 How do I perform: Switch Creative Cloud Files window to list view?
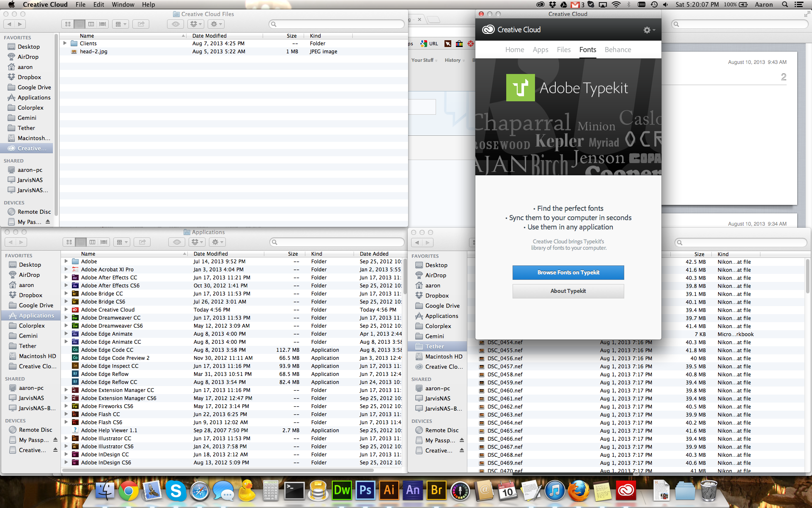[x=80, y=24]
